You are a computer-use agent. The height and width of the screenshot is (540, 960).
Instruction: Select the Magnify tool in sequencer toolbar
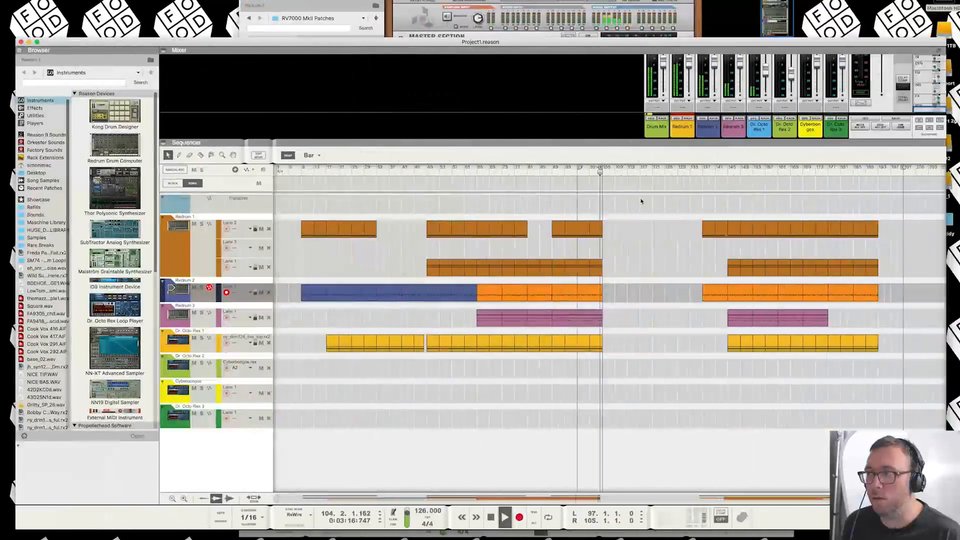[x=222, y=156]
